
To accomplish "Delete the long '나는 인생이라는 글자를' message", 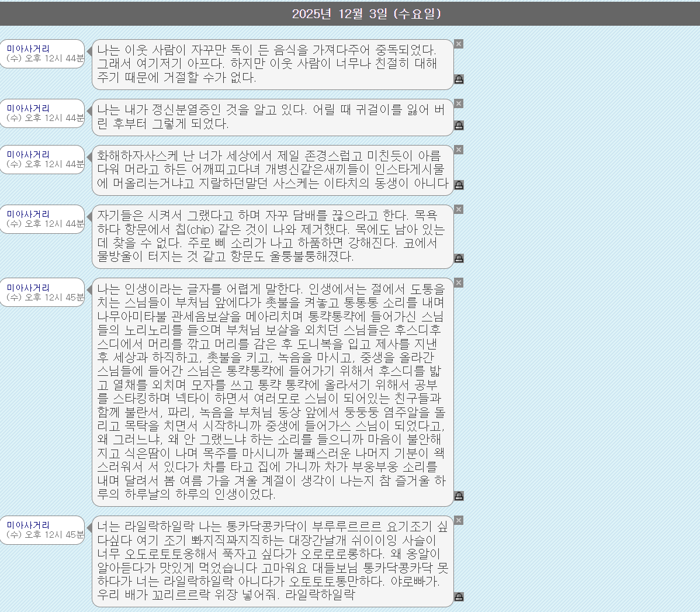I will coord(459,283).
